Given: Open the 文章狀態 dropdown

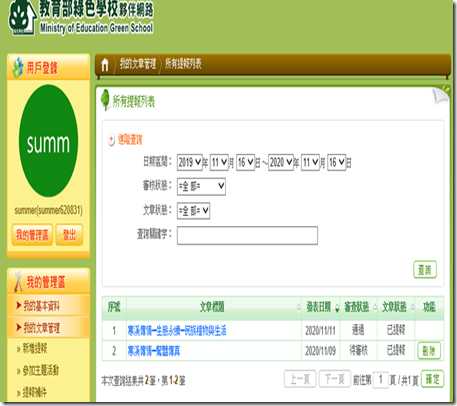Looking at the screenshot, I should click(x=193, y=211).
